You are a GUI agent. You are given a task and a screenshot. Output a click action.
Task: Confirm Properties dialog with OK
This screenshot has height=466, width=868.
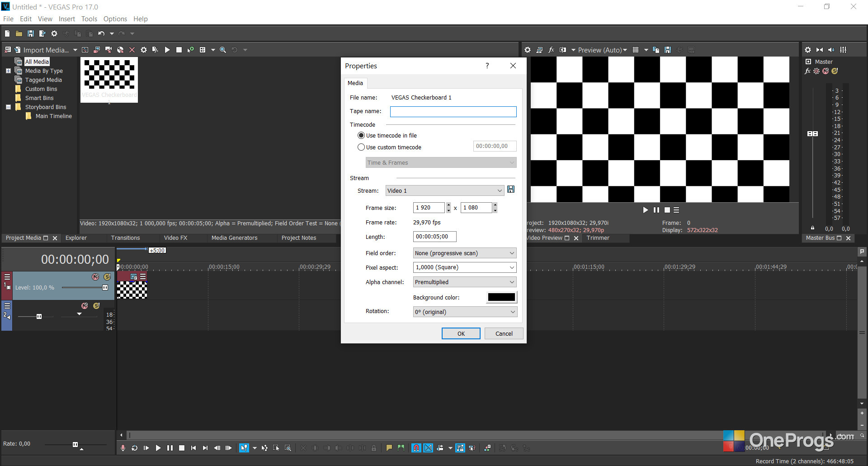(461, 333)
